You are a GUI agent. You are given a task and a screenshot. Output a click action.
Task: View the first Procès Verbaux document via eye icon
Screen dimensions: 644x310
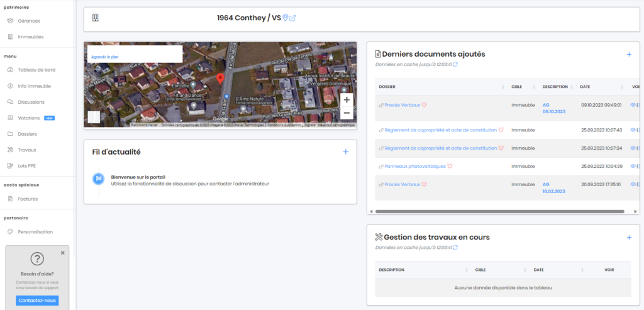(x=633, y=105)
